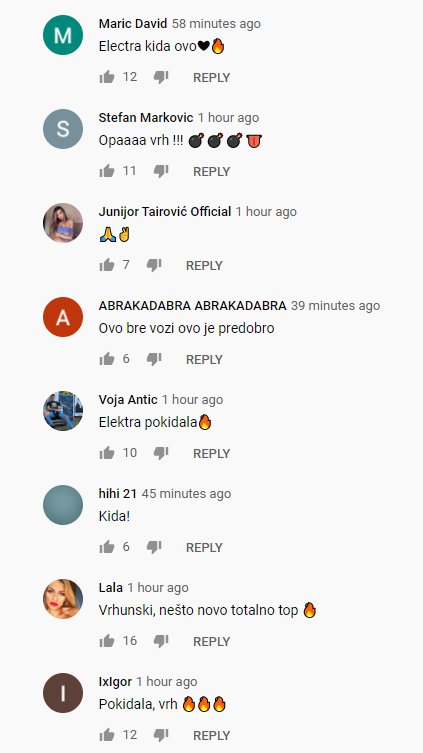Like IxIgor's comment

click(x=107, y=735)
